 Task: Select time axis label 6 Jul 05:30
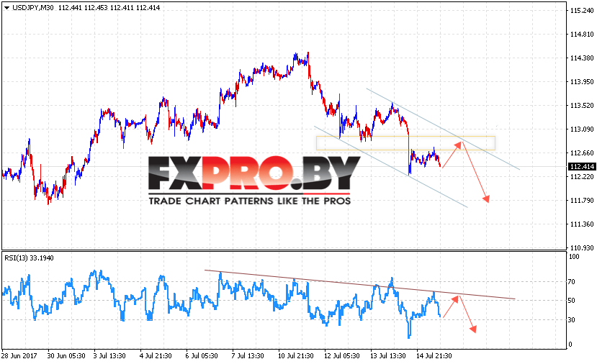[202, 356]
